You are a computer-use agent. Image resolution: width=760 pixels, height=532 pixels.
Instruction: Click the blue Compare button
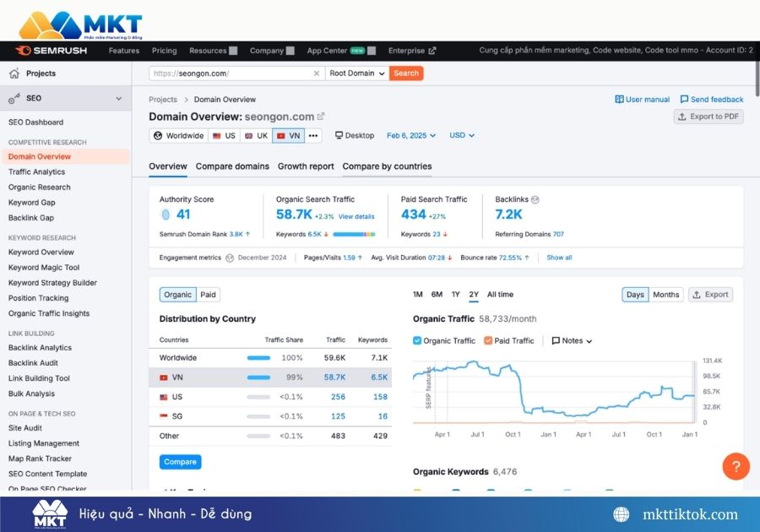(181, 462)
